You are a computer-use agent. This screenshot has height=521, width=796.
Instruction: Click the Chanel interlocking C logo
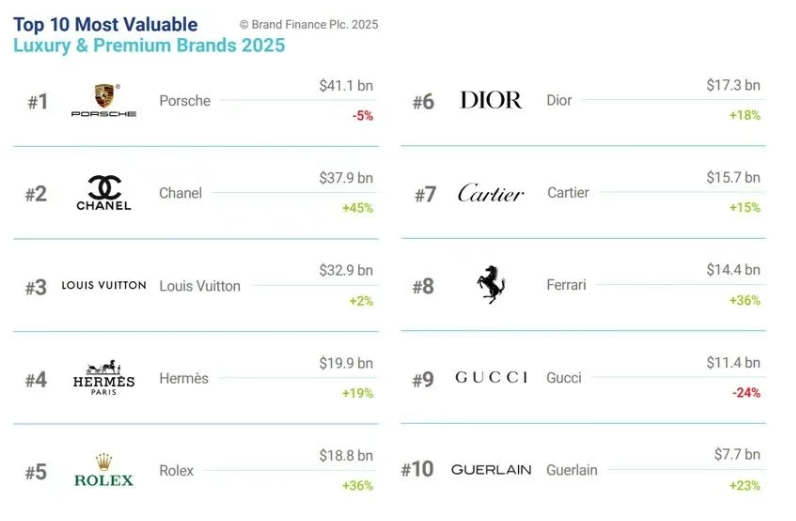point(103,192)
